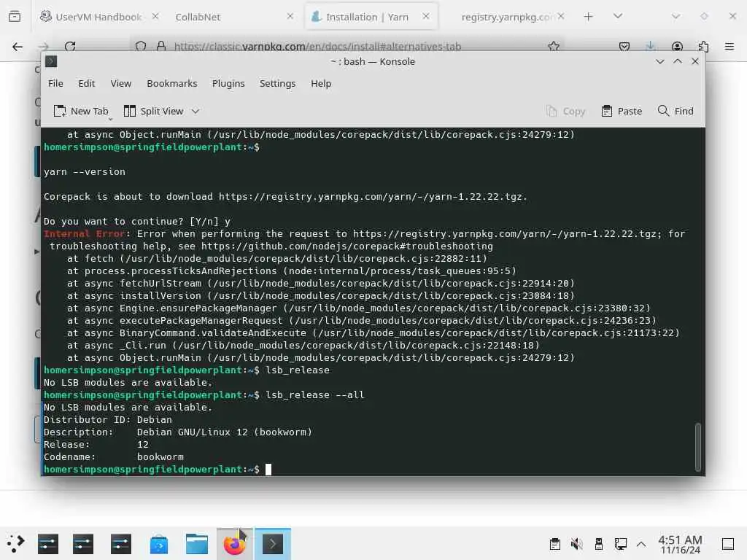Select Konsole in the taskbar
The width and height of the screenshot is (747, 560).
tap(273, 544)
